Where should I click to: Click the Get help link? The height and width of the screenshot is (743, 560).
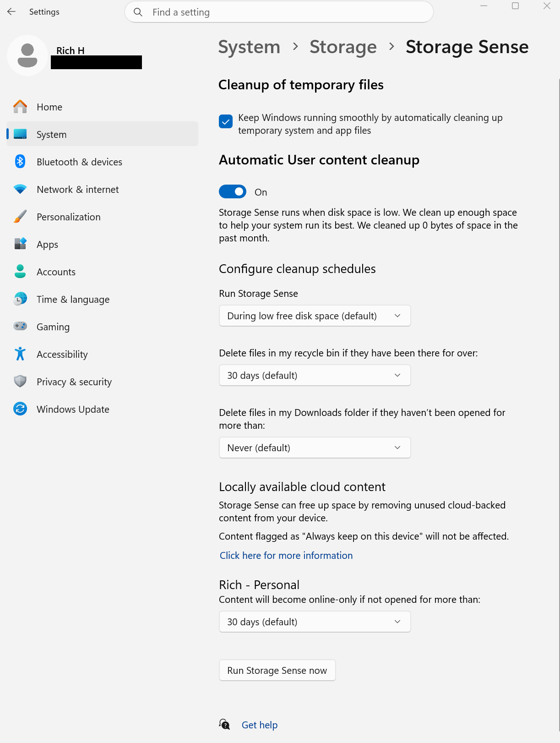(260, 725)
